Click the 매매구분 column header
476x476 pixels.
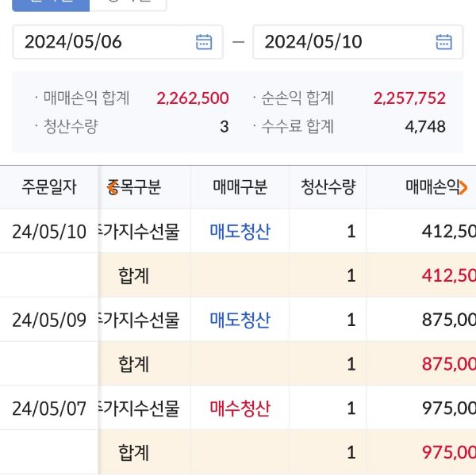240,187
